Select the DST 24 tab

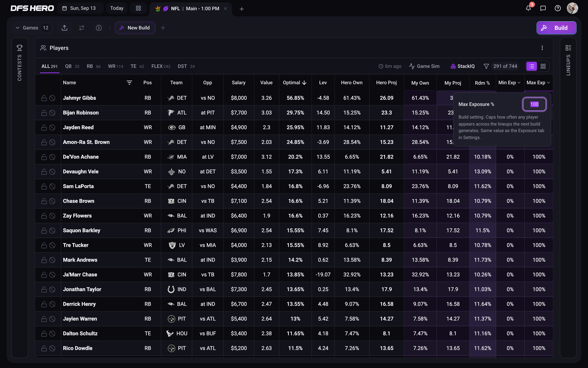click(186, 66)
